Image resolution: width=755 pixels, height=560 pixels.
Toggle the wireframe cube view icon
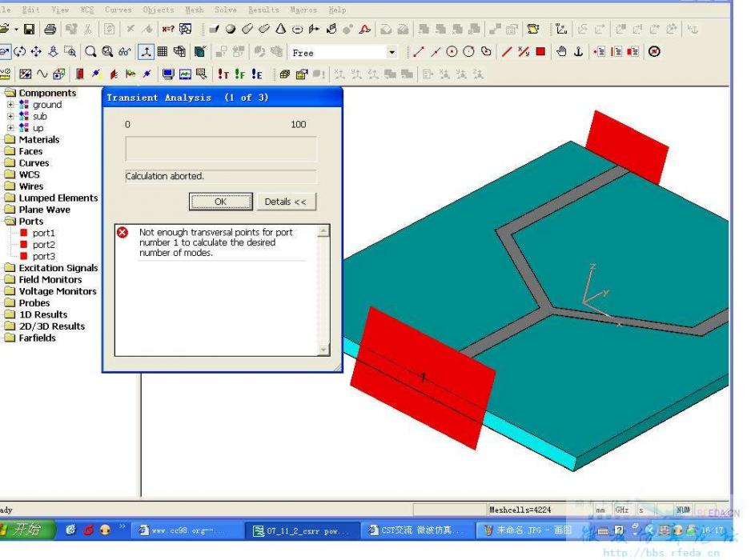click(179, 51)
